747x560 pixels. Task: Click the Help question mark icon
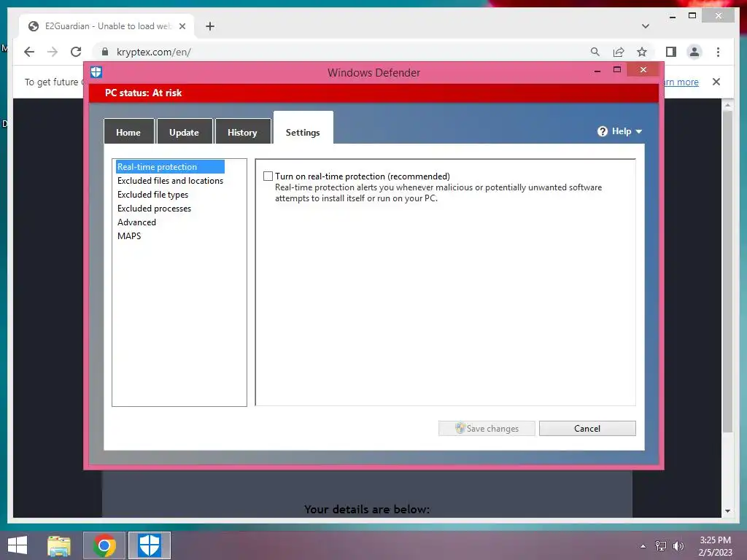(603, 131)
